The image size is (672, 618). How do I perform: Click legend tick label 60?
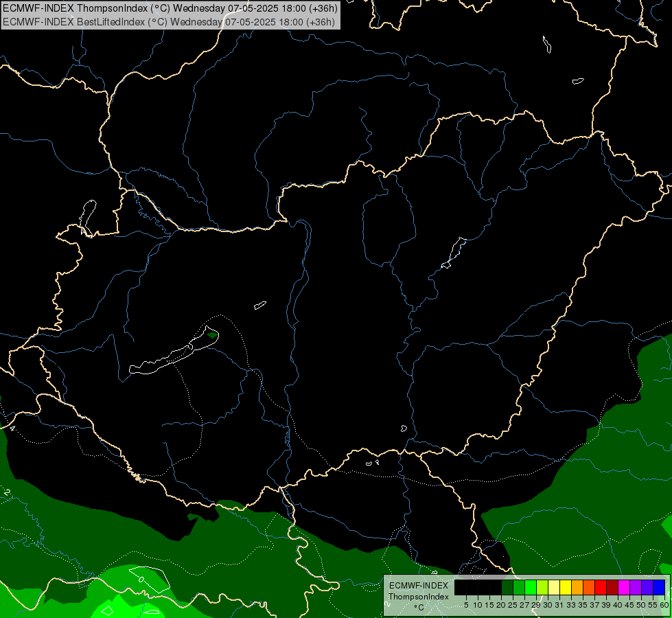pos(664,605)
